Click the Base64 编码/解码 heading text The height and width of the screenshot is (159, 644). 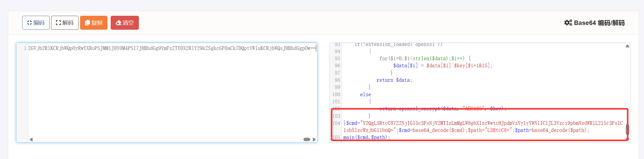(x=599, y=23)
